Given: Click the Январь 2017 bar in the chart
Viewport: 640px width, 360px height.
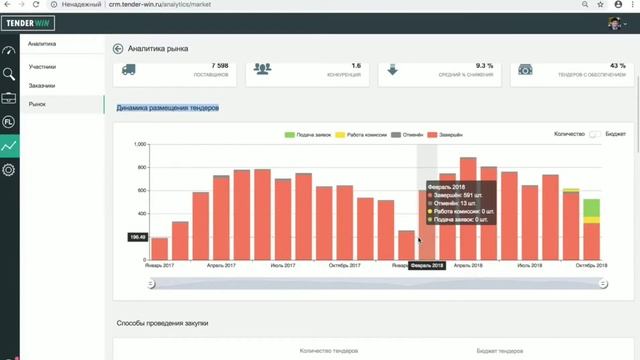Looking at the screenshot, I should pos(160,249).
